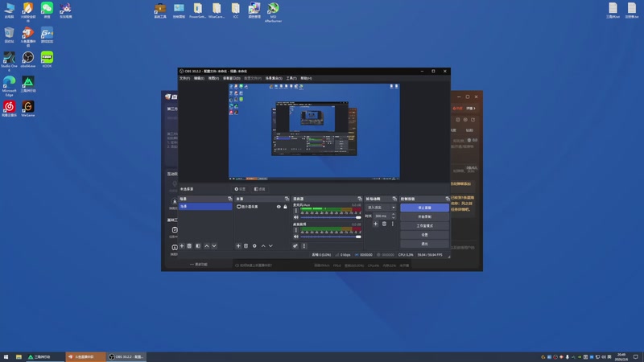Open the WeGame desktop shortcut
Screen dimensions: 644x362
28,109
